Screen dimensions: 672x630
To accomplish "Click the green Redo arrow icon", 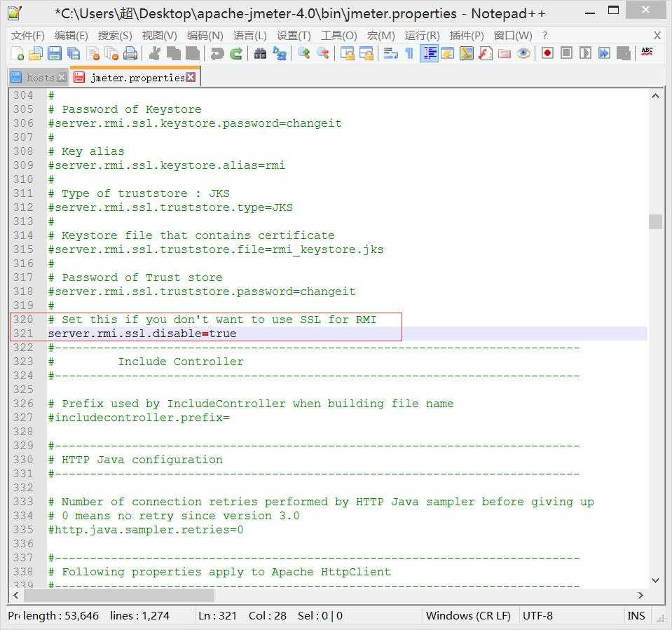I will pos(236,53).
